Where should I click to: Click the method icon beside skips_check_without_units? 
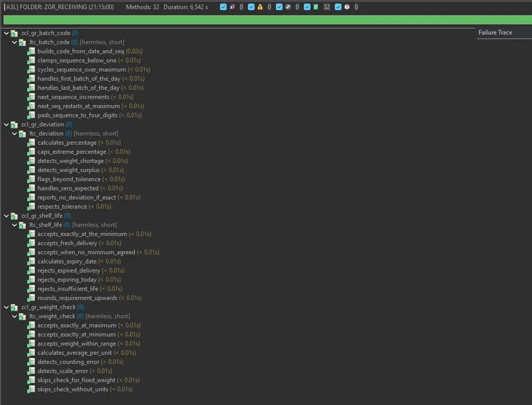[31, 389]
